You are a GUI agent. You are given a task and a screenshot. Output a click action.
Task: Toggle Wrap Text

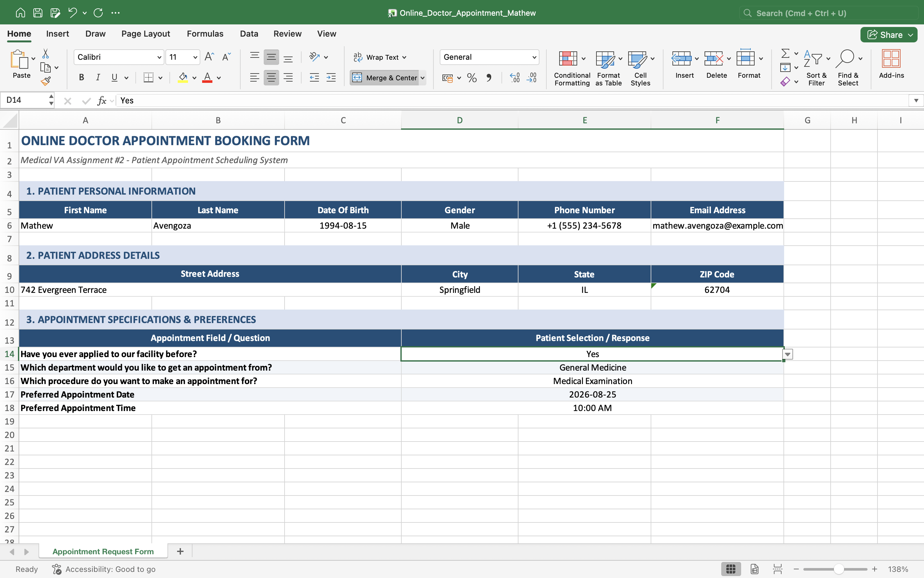[380, 57]
